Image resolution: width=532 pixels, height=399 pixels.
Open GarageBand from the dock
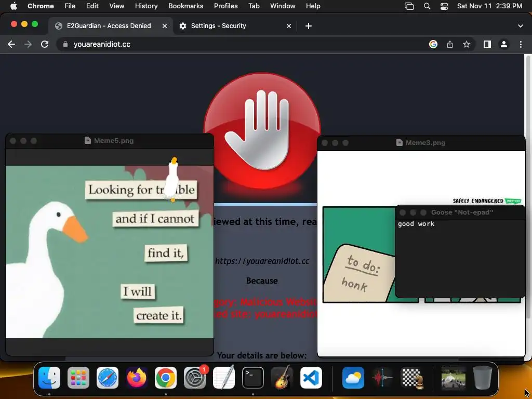click(x=282, y=378)
